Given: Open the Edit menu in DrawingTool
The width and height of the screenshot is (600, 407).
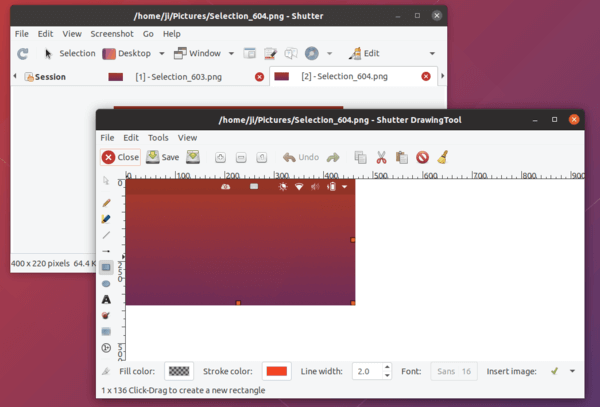Looking at the screenshot, I should point(131,138).
